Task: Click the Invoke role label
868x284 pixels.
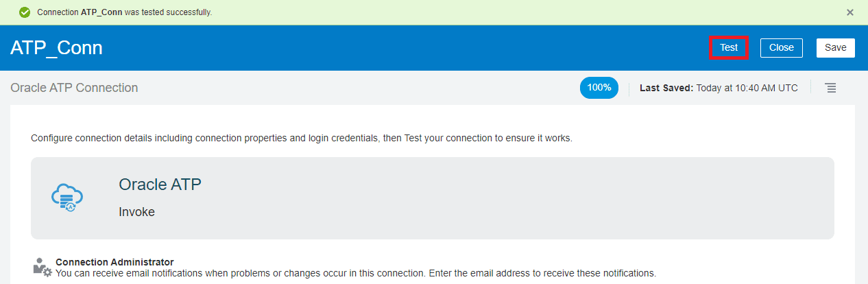Action: 136,212
